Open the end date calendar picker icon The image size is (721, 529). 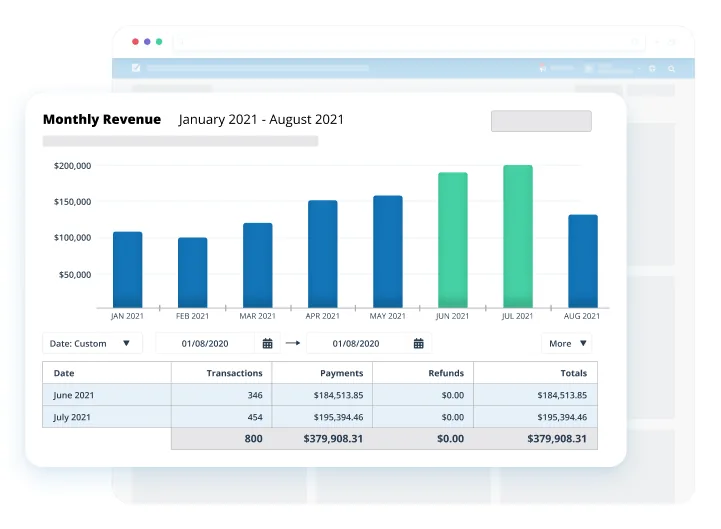pyautogui.click(x=418, y=343)
